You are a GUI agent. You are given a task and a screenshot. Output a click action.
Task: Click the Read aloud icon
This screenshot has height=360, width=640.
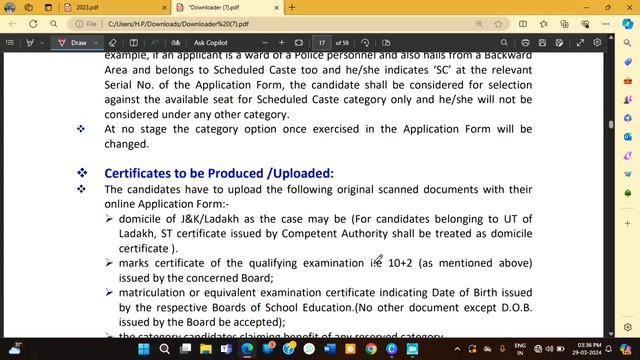coord(155,43)
